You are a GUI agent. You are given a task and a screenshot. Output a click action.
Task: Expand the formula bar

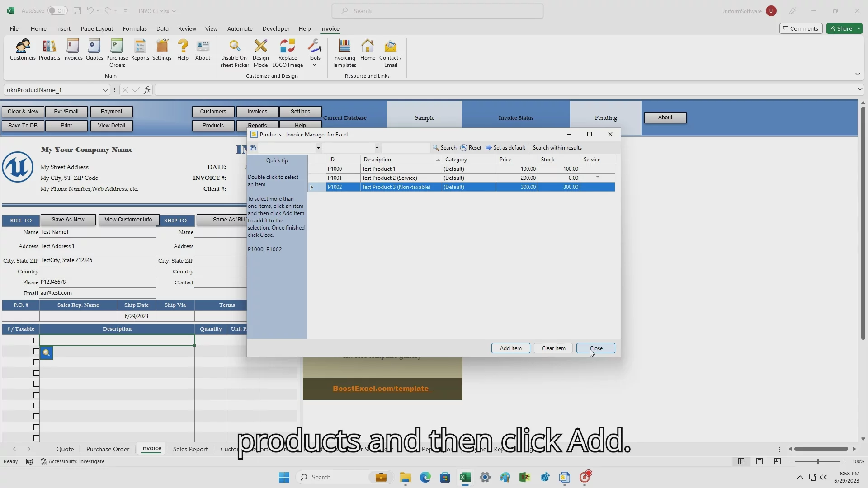point(859,89)
